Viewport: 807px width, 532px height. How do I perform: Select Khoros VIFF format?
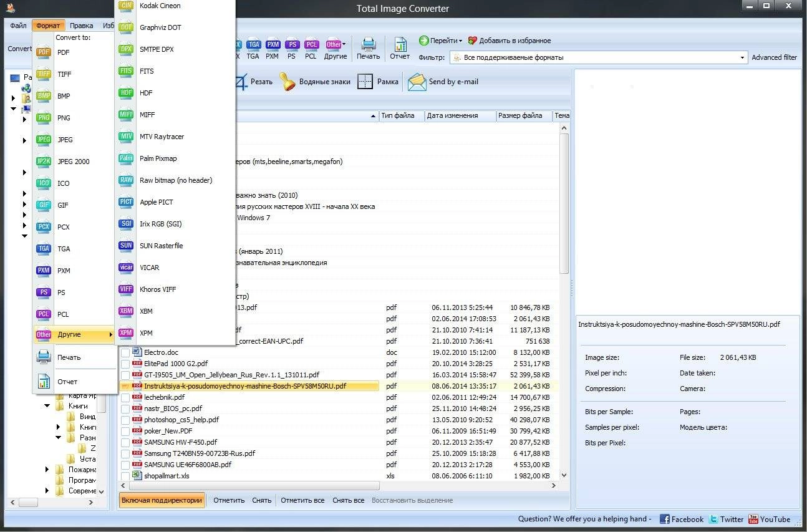[x=175, y=289]
